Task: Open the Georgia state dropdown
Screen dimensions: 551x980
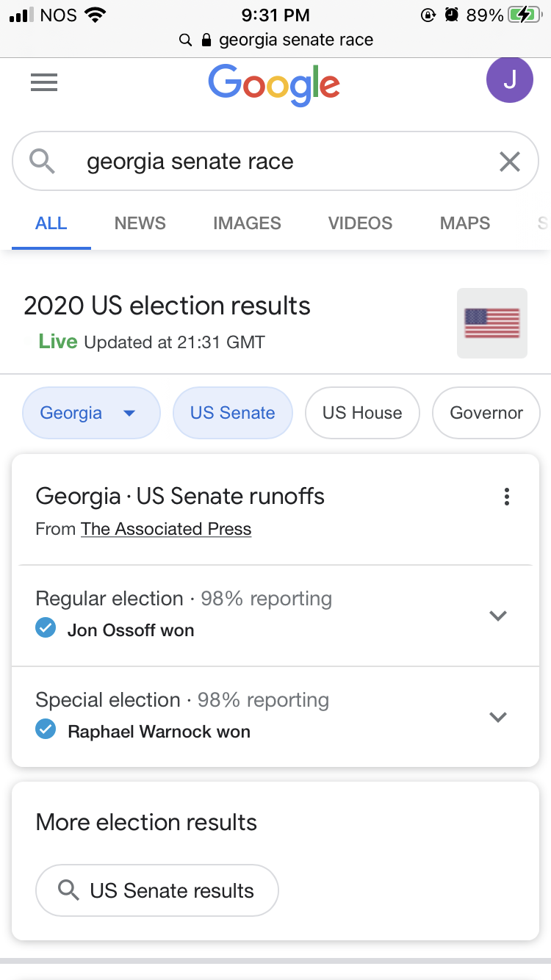Action: (x=91, y=413)
